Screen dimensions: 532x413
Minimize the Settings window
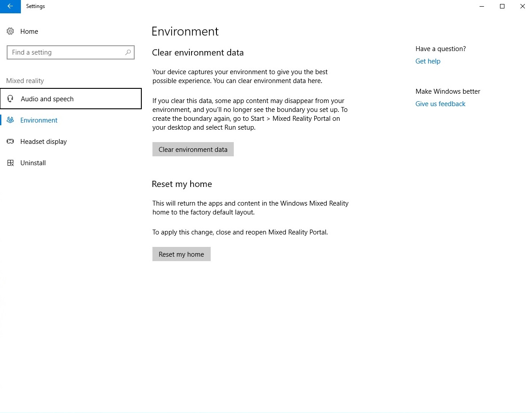point(482,6)
